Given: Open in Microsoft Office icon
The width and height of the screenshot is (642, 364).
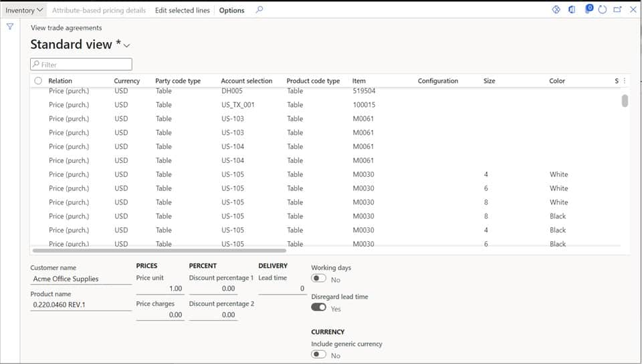Looking at the screenshot, I should pyautogui.click(x=572, y=9).
